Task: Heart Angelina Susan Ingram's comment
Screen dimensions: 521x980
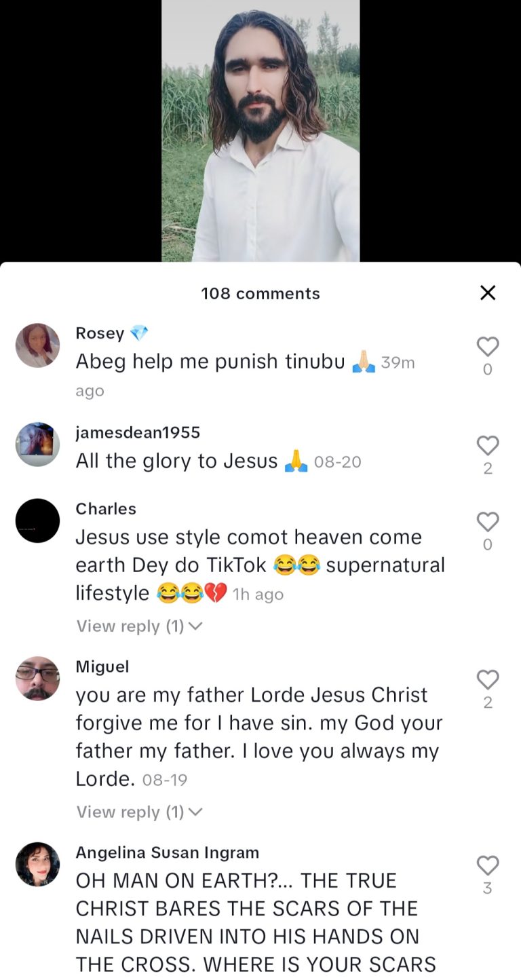Action: point(487,865)
